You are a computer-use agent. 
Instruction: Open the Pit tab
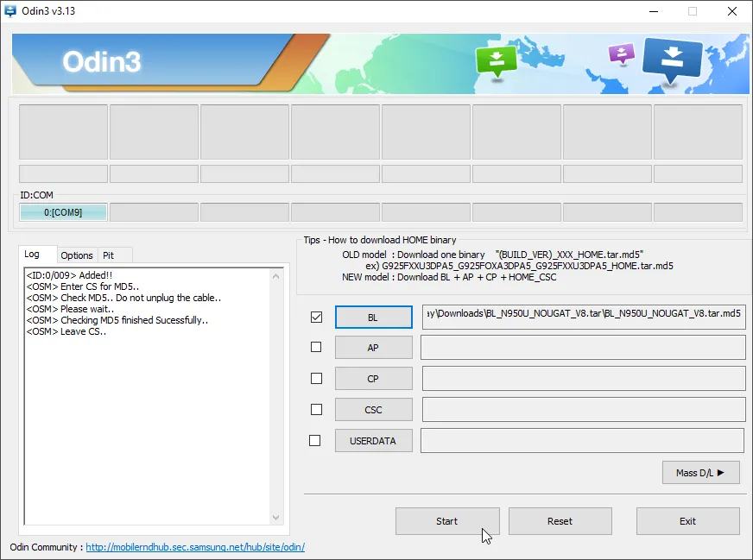click(113, 255)
